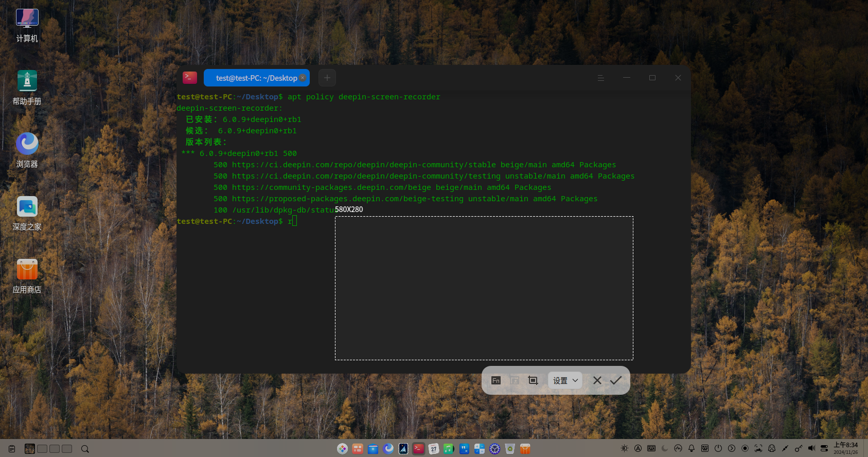Image resolution: width=868 pixels, height=457 pixels.
Task: Open the calendar app in the dock
Action: [434, 449]
